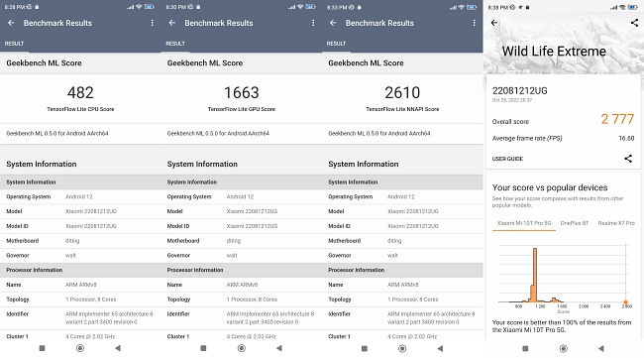
Task: Select RESULT tab on NNAPI score screen
Action: click(x=337, y=44)
